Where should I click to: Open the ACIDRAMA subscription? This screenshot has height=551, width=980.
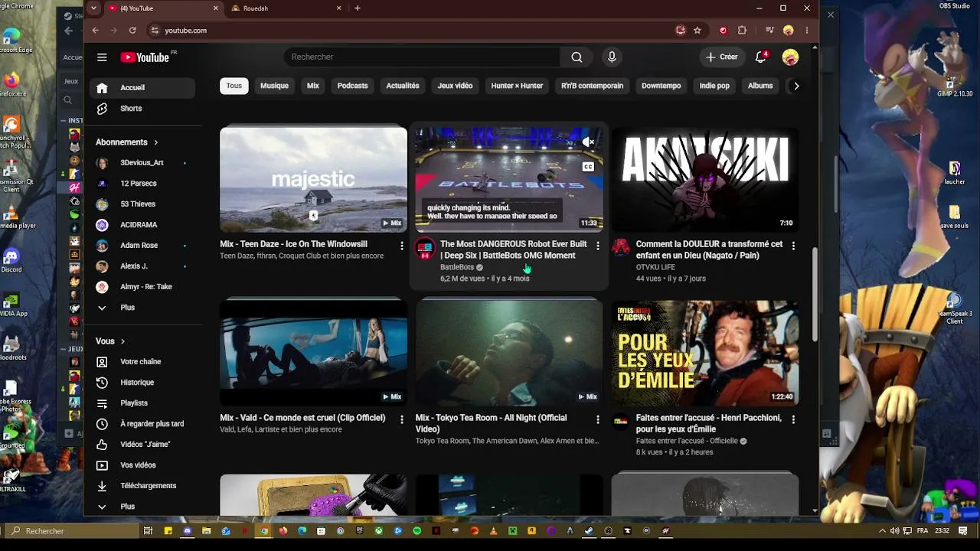click(x=143, y=225)
